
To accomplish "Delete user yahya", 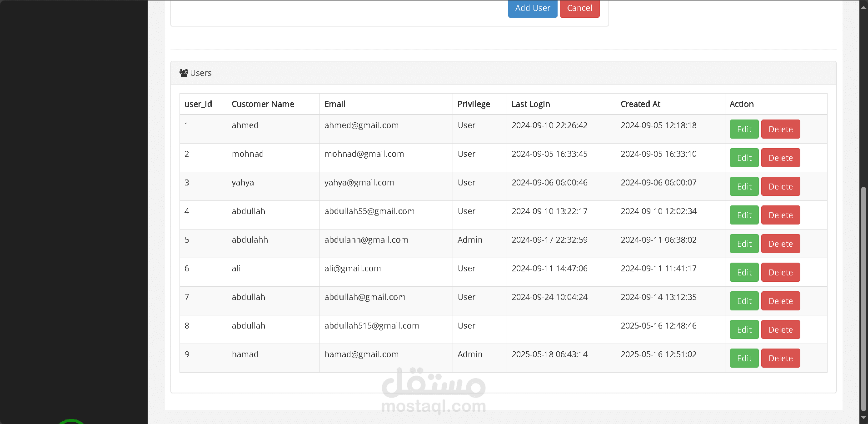I will click(780, 186).
